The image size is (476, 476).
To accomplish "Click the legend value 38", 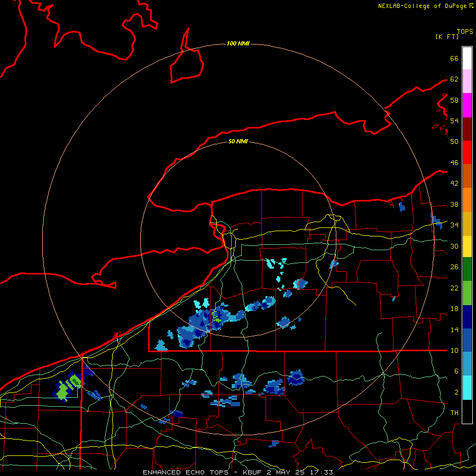I will tap(454, 204).
